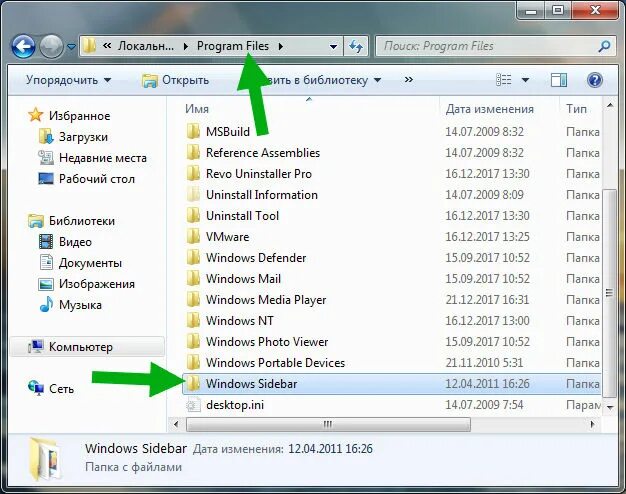Viewport: 626px width, 494px height.
Task: Click large folder thumbnail in details pane
Action: [x=46, y=458]
